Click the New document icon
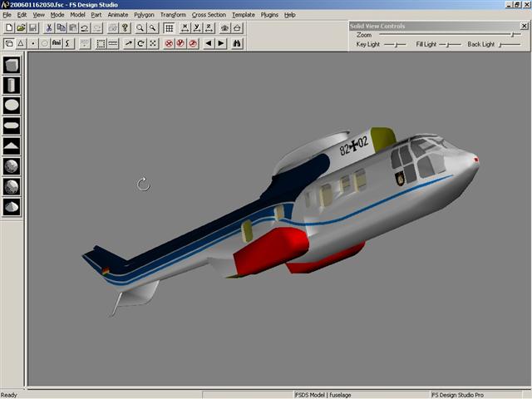 tap(9, 28)
